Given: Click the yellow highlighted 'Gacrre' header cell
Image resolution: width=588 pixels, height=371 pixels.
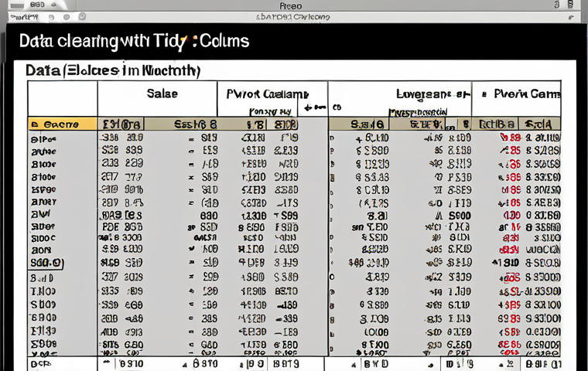Looking at the screenshot, I should click(x=62, y=124).
